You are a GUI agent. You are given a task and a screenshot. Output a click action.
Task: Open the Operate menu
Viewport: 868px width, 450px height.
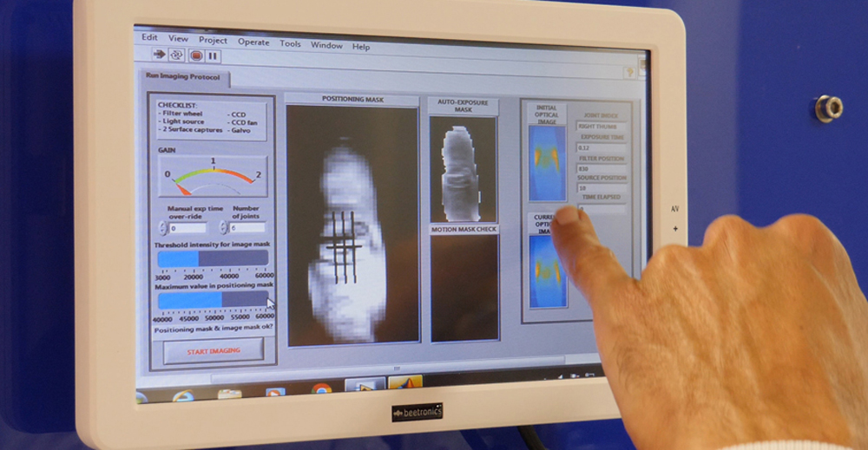point(253,42)
